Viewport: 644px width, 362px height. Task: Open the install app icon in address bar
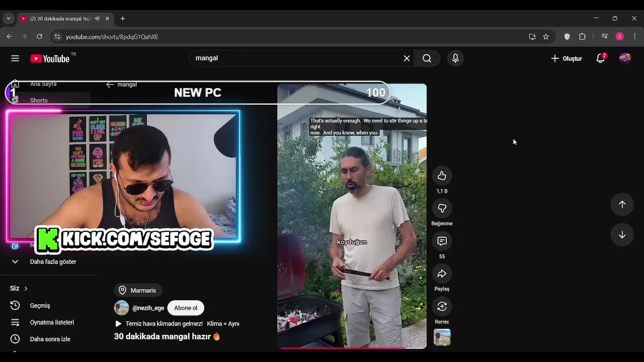532,37
